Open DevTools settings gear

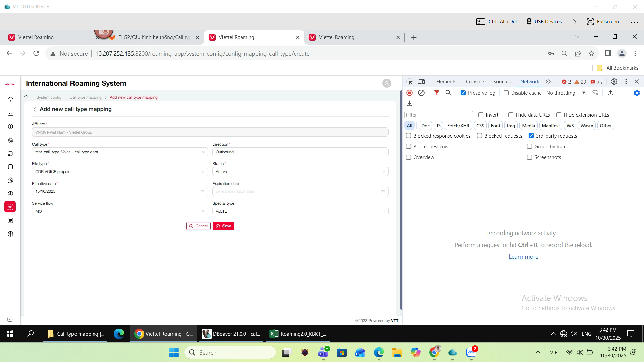pyautogui.click(x=614, y=82)
